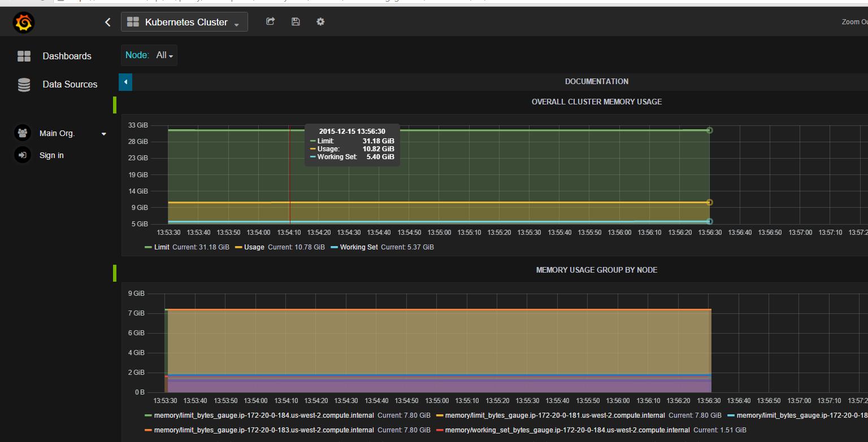Open the Node All variable dropdown

[x=164, y=55]
